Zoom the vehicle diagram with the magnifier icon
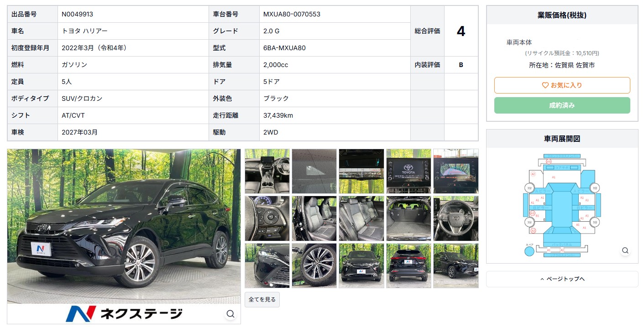 tap(625, 250)
